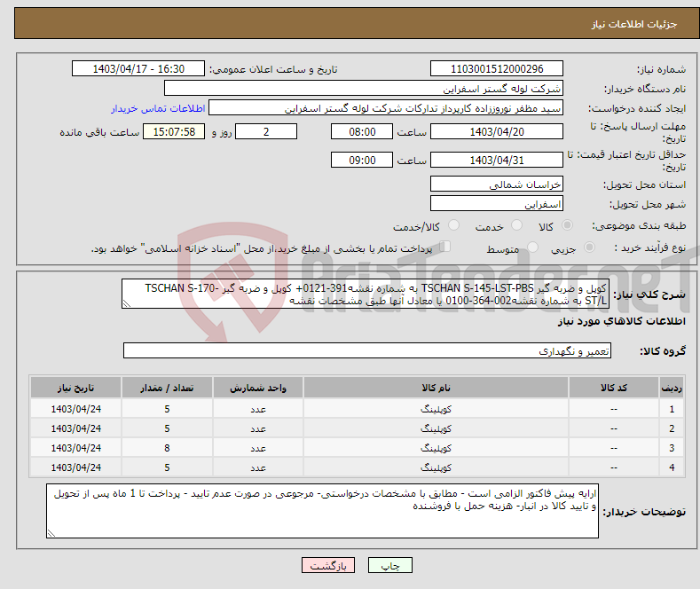Click the واحد شمارش column header
Image resolution: width=700 pixels, height=589 pixels.
258,388
